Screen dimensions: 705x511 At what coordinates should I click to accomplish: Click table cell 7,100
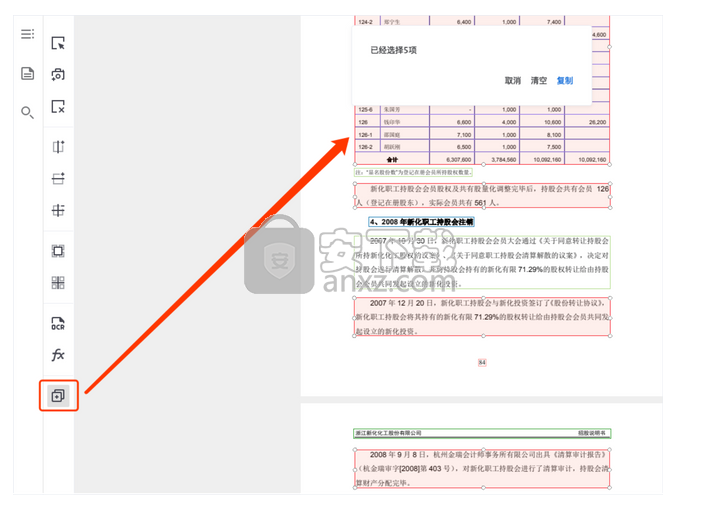[464, 135]
